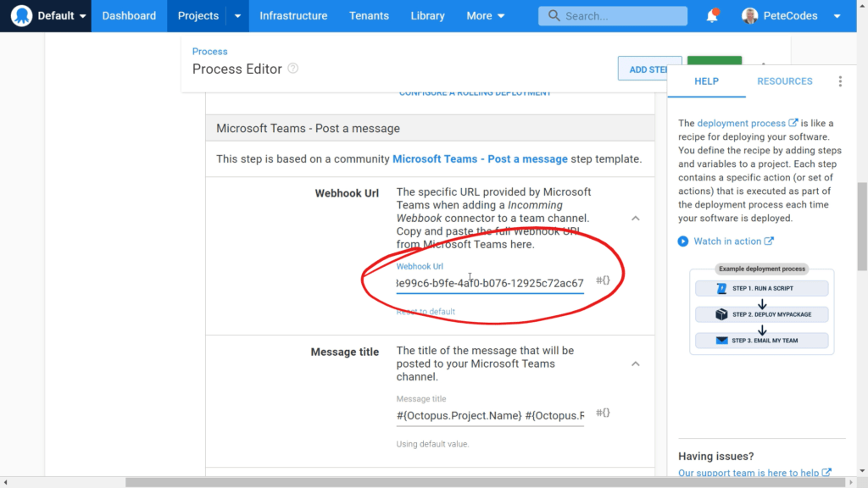868x488 pixels.
Task: Open the Projects dropdown arrow
Action: click(237, 15)
